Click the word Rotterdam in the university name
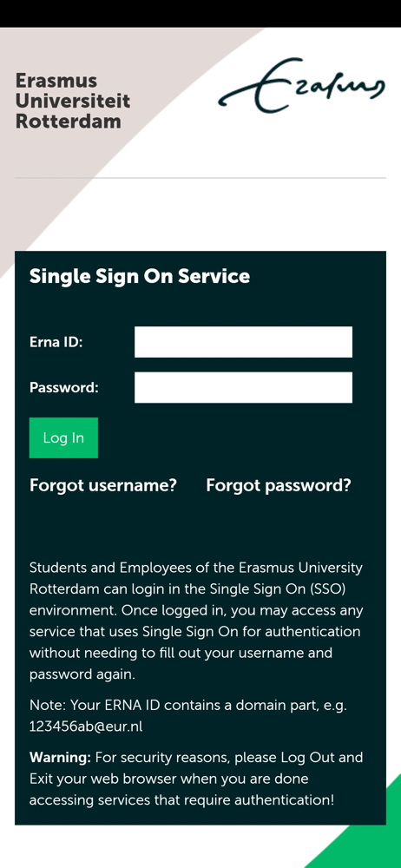This screenshot has height=868, width=401. (x=68, y=122)
